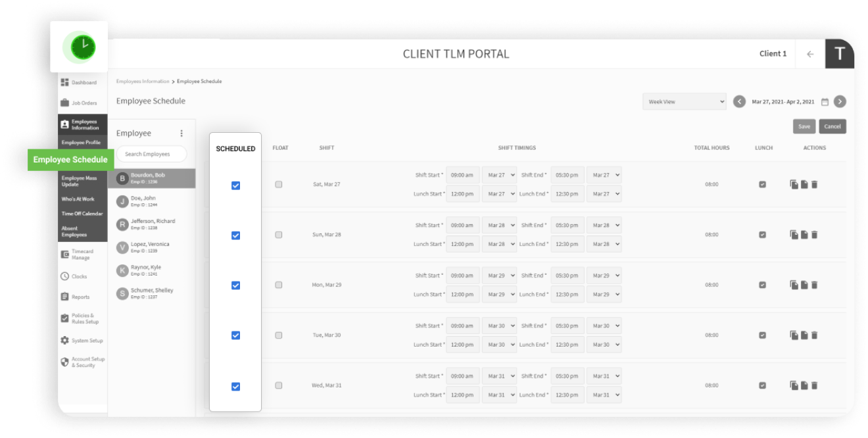Open the Week View dropdown
This screenshot has width=868, height=438.
pyautogui.click(x=684, y=102)
